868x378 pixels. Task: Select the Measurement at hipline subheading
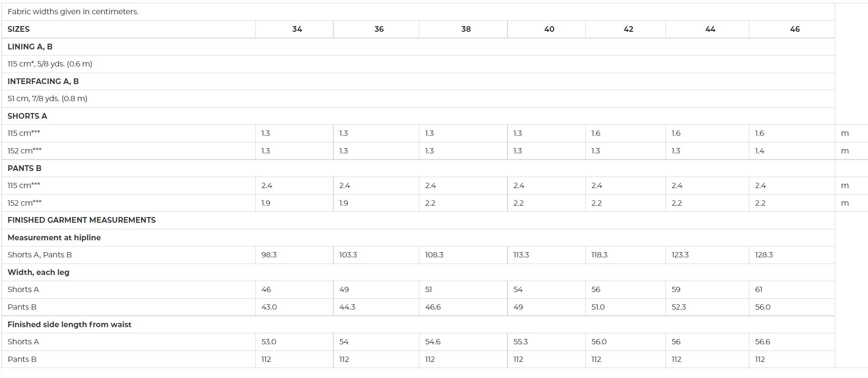click(54, 237)
